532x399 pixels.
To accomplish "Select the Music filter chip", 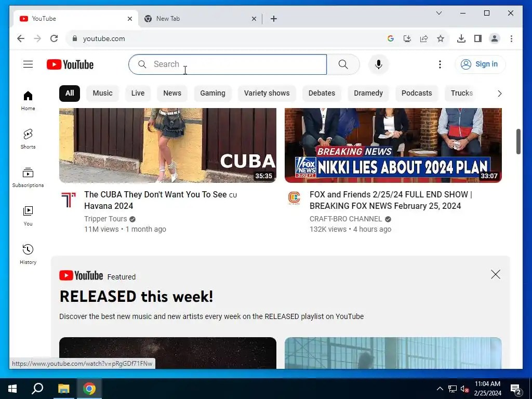I will pos(102,94).
